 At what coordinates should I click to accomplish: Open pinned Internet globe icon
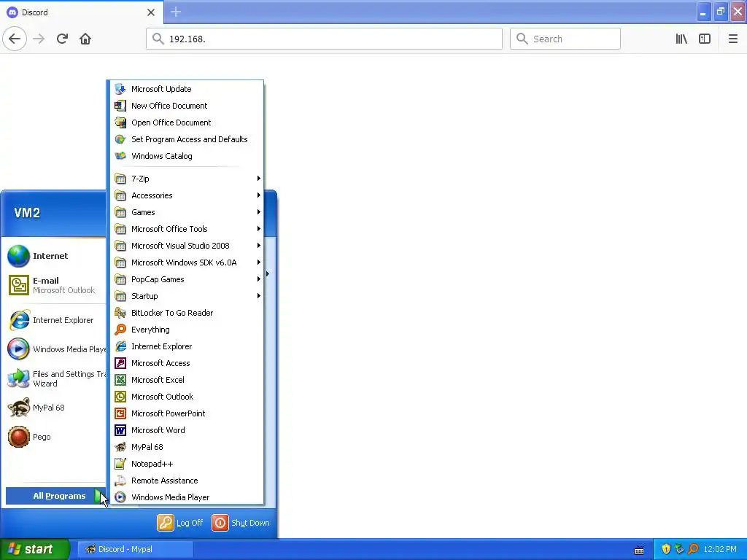pos(18,256)
